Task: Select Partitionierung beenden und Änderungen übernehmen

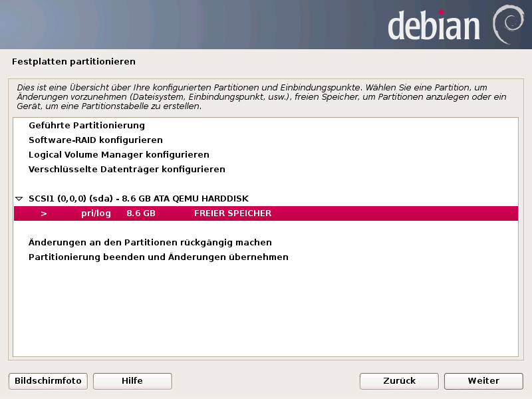Action: (158, 257)
